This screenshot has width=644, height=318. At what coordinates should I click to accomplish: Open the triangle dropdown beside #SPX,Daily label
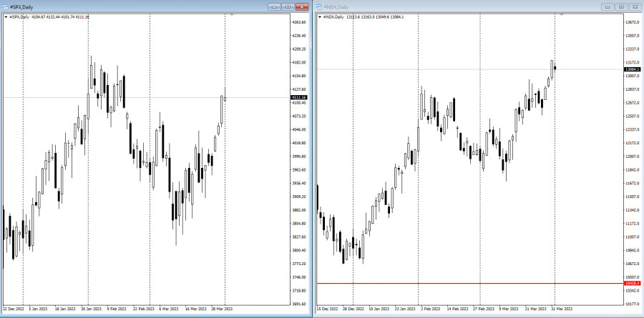tap(6, 17)
